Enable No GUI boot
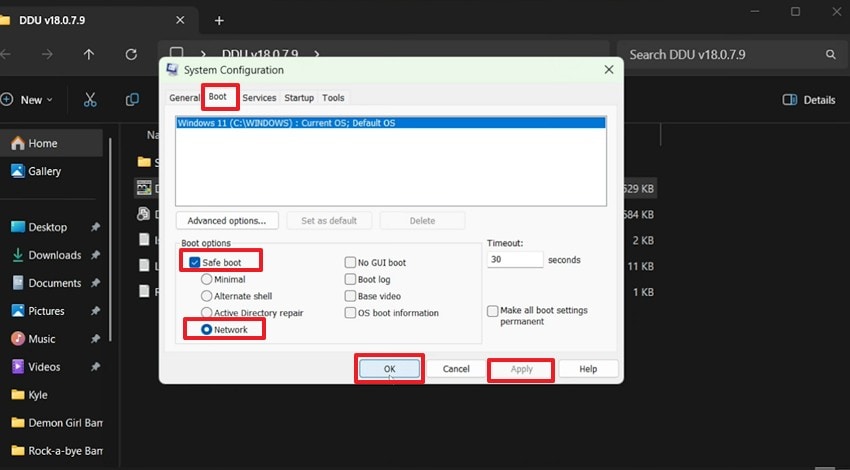 tap(350, 262)
